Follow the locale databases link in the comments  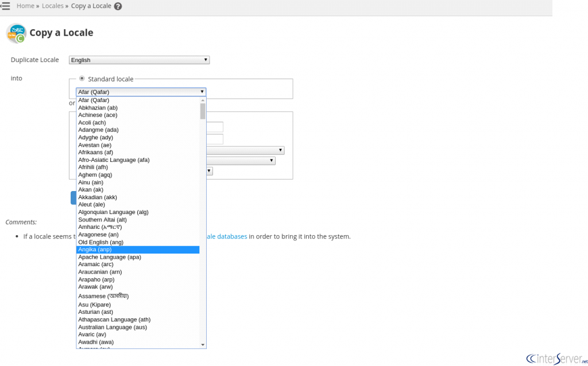(227, 236)
